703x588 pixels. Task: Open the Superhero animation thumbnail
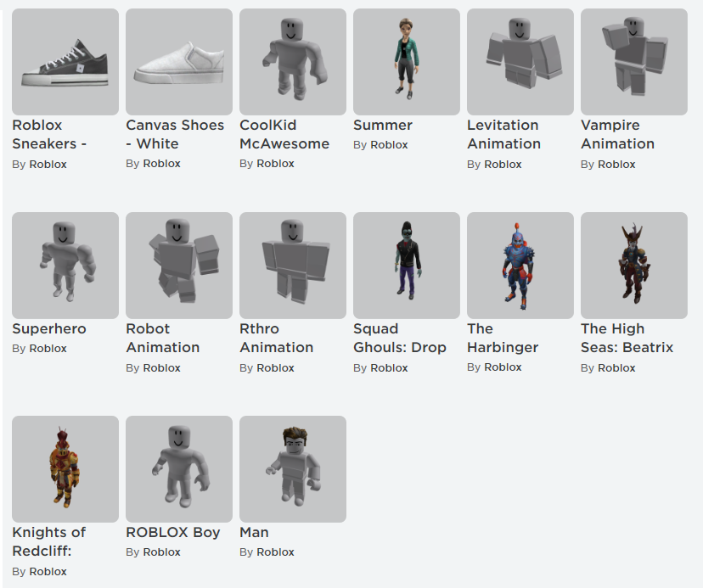click(x=65, y=266)
